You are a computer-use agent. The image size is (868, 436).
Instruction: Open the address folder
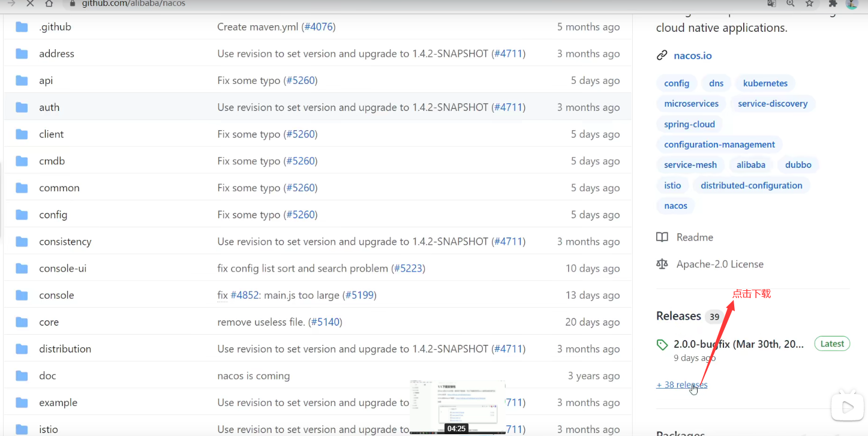[x=56, y=53]
